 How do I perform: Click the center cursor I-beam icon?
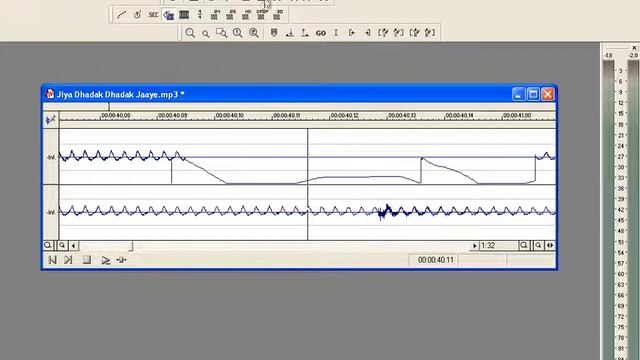tap(336, 33)
